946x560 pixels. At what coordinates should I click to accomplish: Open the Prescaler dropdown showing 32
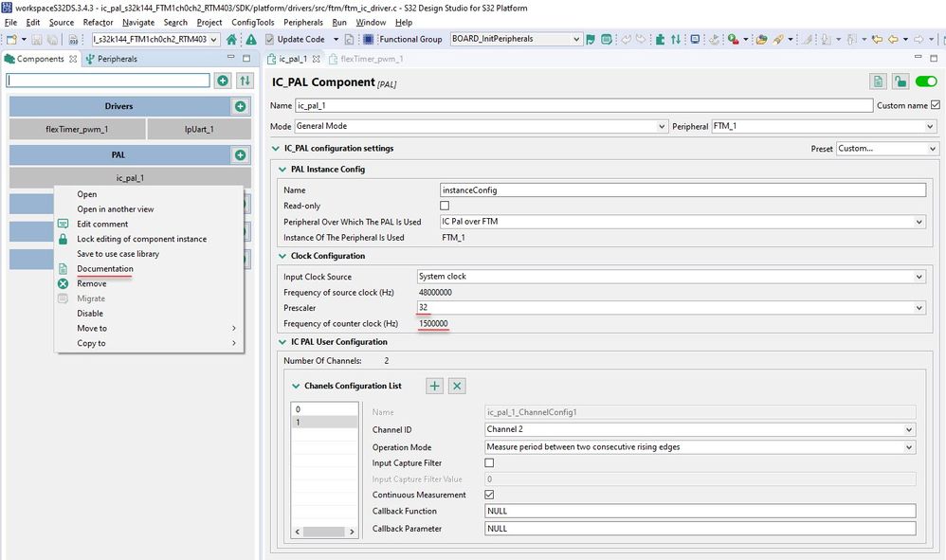671,307
